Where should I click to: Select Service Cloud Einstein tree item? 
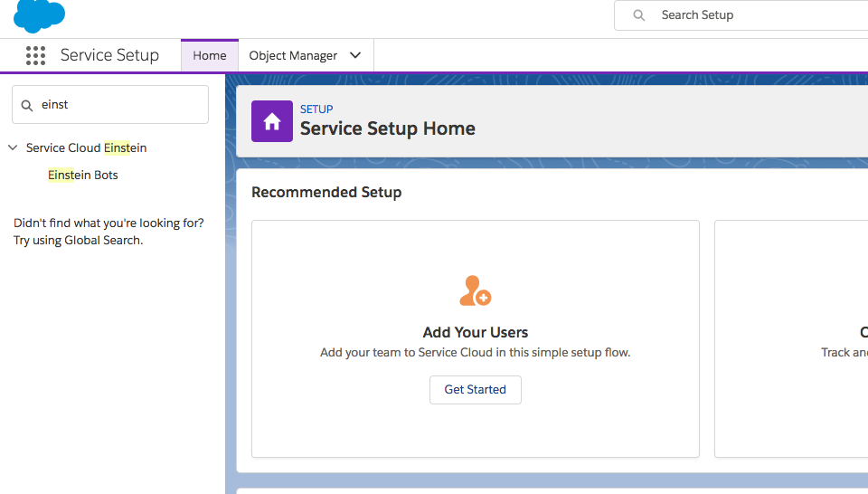click(87, 147)
